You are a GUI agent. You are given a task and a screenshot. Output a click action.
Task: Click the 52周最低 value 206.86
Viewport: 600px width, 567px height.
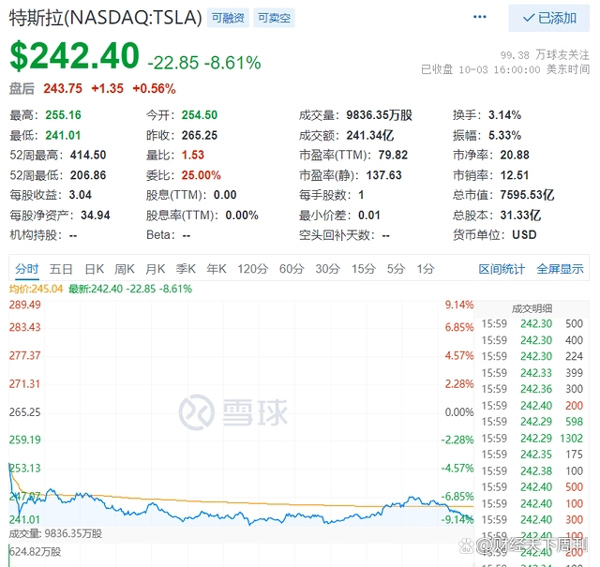88,175
